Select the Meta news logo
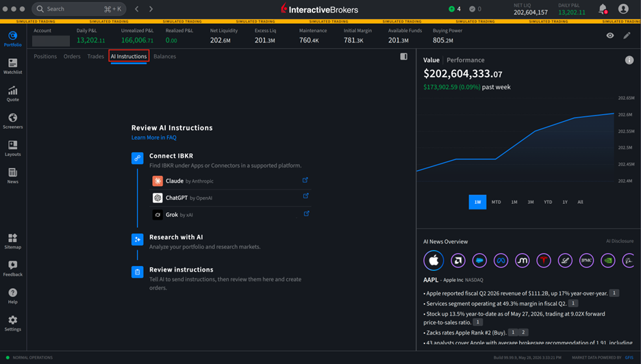Viewport: 641px width, 364px height. pyautogui.click(x=501, y=260)
